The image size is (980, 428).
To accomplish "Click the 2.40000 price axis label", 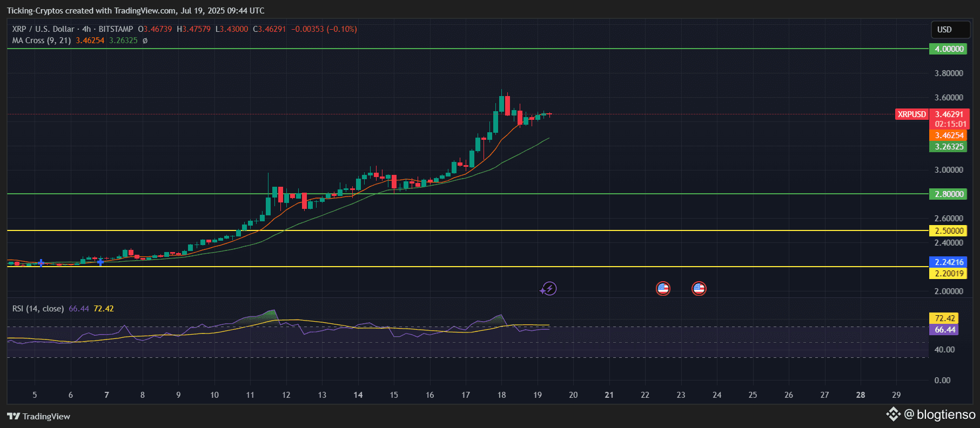I will click(949, 243).
